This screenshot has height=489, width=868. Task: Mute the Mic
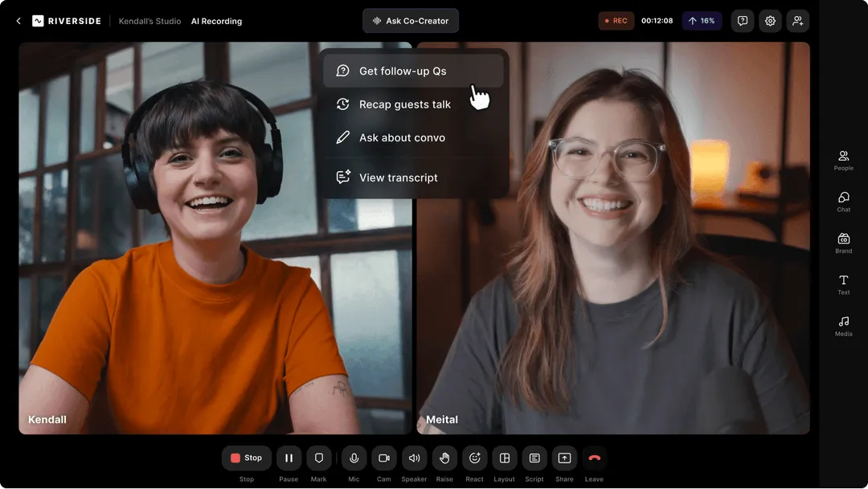click(x=354, y=458)
